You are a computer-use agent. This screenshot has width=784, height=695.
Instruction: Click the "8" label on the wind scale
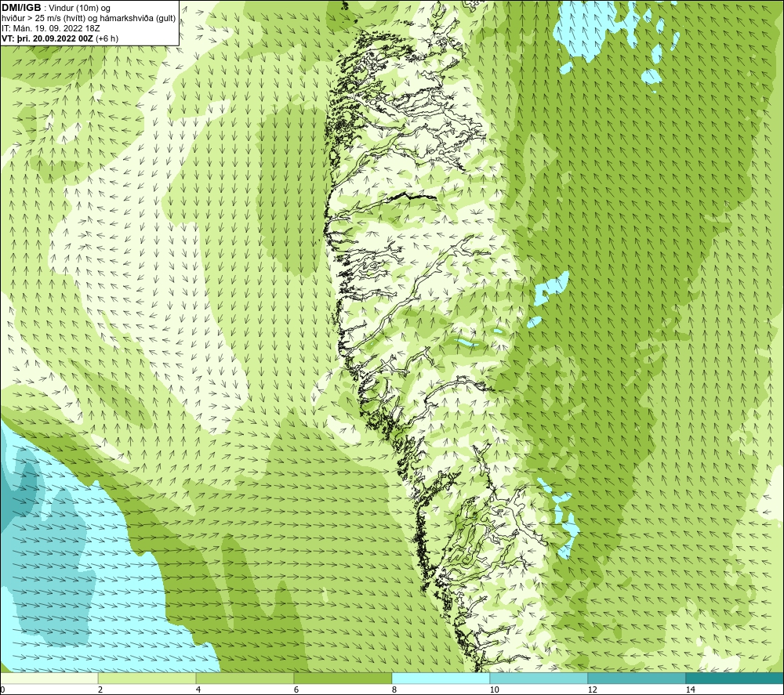click(x=394, y=690)
